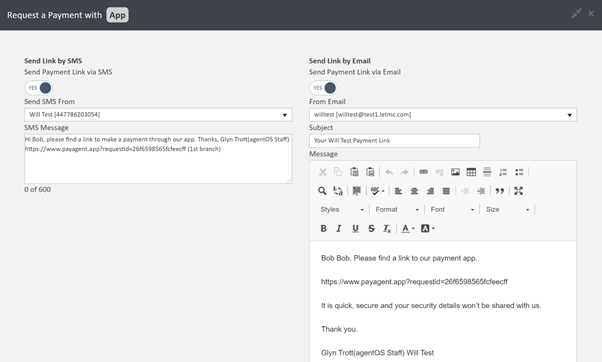Open the From Email dropdown
The height and width of the screenshot is (362, 602).
(443, 115)
